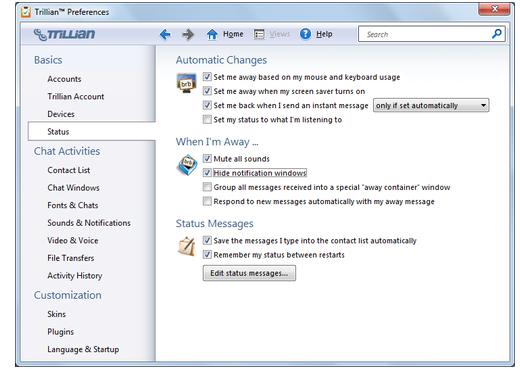The height and width of the screenshot is (369, 520).
Task: Click the away cube icon beside When I'm Away
Action: [187, 165]
